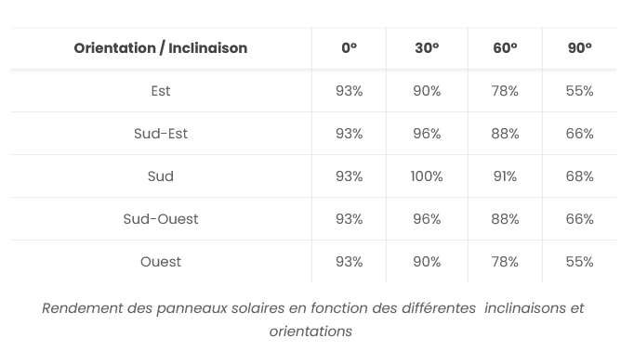Screen dimensions: 634x364
Task: Click the Sud-Ouest row label
Action: point(161,219)
